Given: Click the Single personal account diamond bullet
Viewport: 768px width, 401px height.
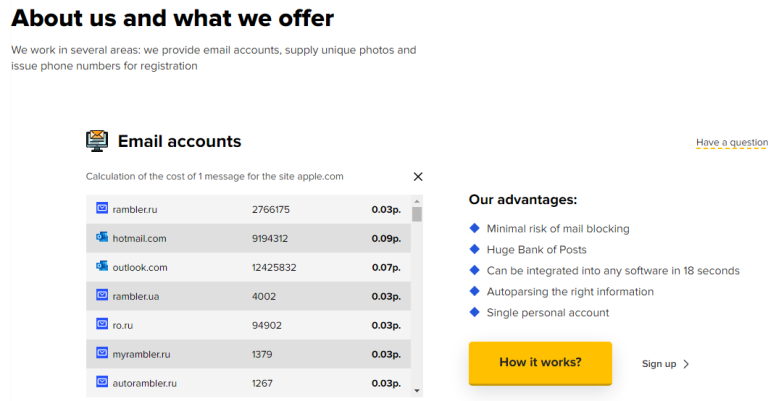Looking at the screenshot, I should (x=474, y=312).
